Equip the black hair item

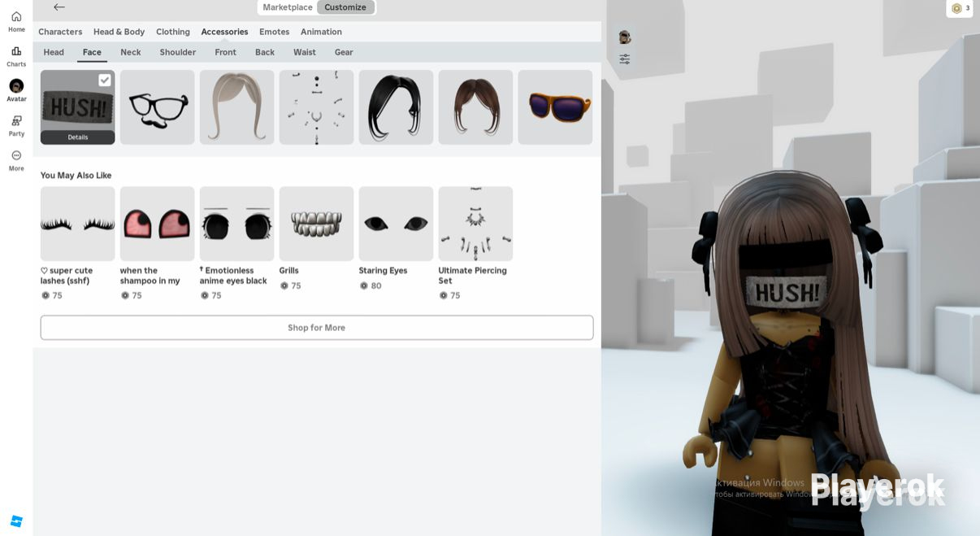[397, 107]
